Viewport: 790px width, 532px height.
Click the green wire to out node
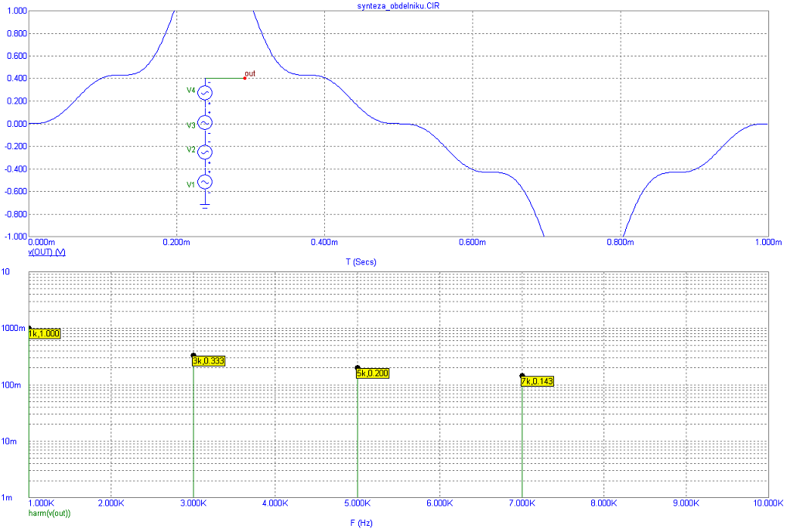224,79
